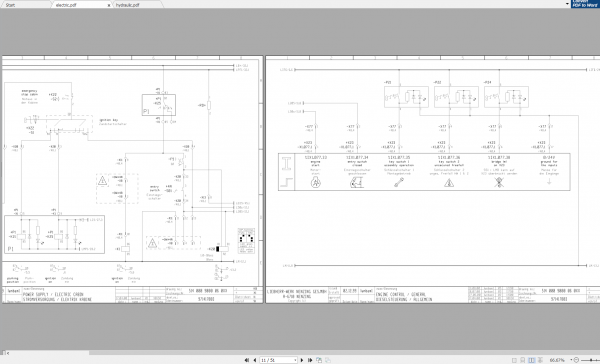Viewport: 600px width, 364px height.
Task: Click the scroll left arrow
Action: [x=8, y=353]
